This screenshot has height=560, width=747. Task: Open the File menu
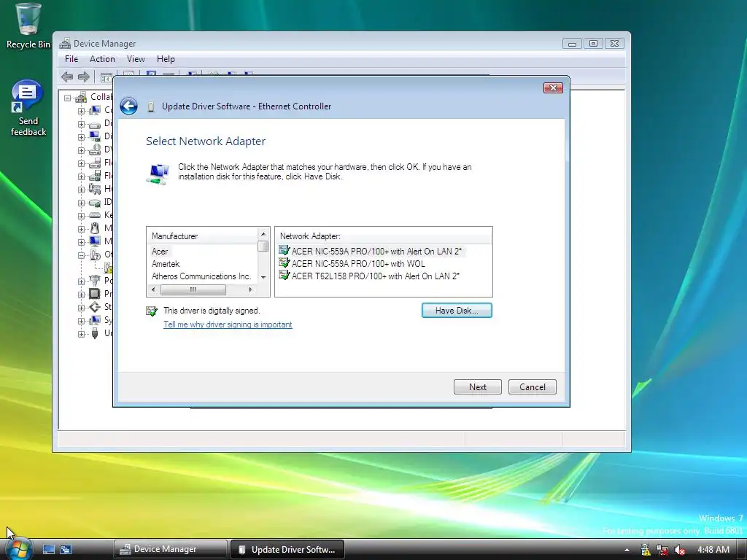click(71, 58)
